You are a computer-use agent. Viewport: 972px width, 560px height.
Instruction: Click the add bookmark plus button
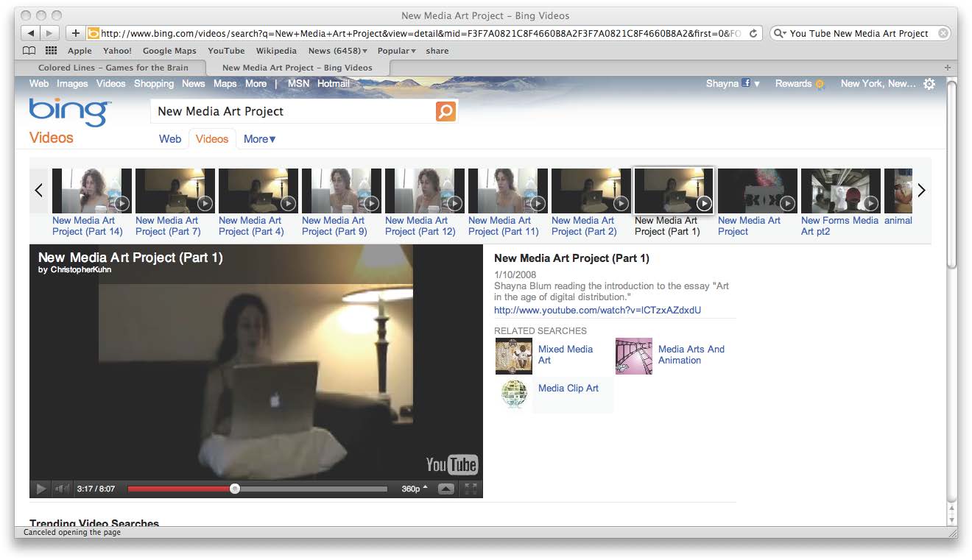pos(75,33)
